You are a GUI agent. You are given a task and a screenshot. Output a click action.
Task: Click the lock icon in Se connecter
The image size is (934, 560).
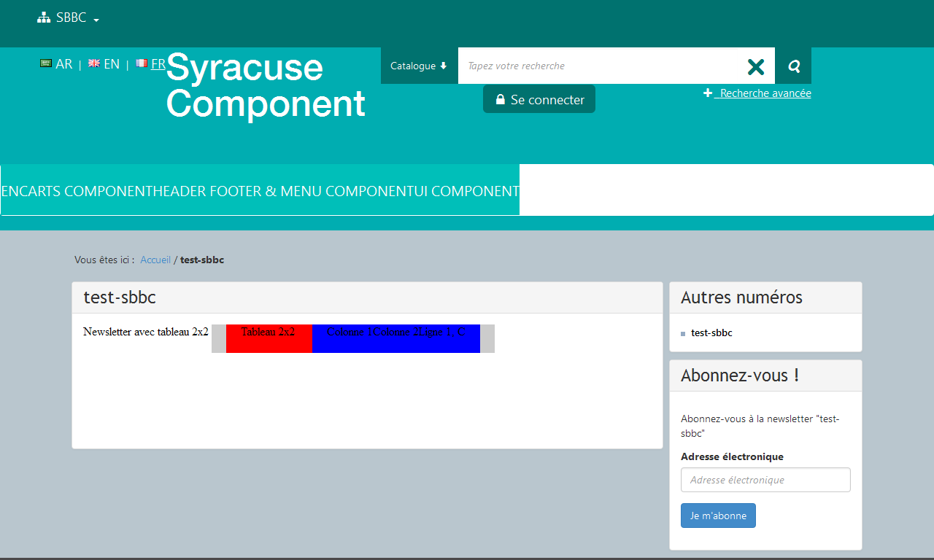click(501, 100)
